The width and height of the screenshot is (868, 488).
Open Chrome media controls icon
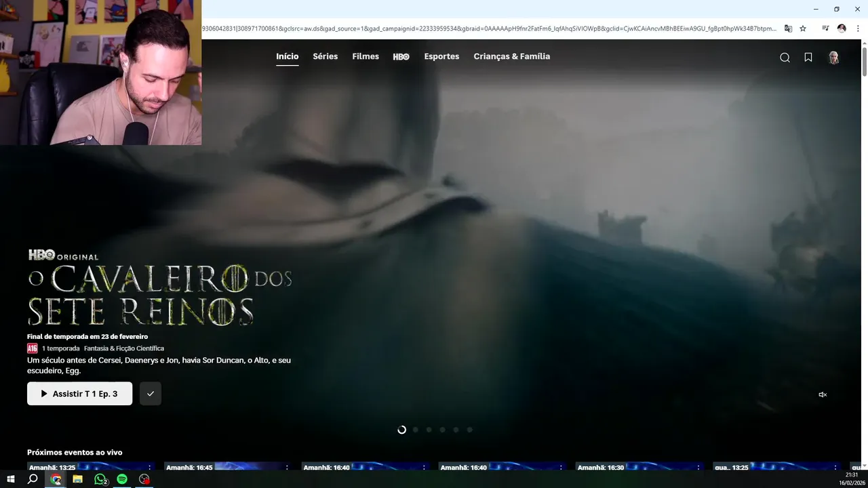click(825, 28)
